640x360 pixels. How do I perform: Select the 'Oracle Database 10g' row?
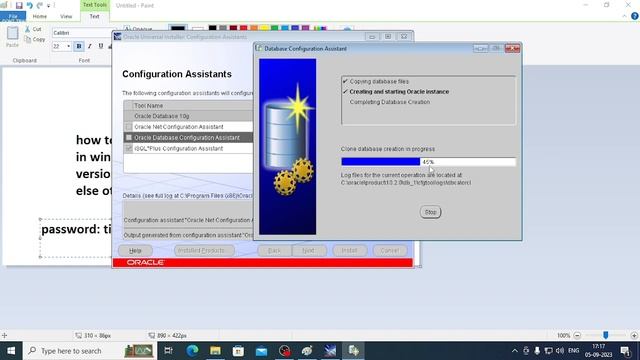coord(188,116)
